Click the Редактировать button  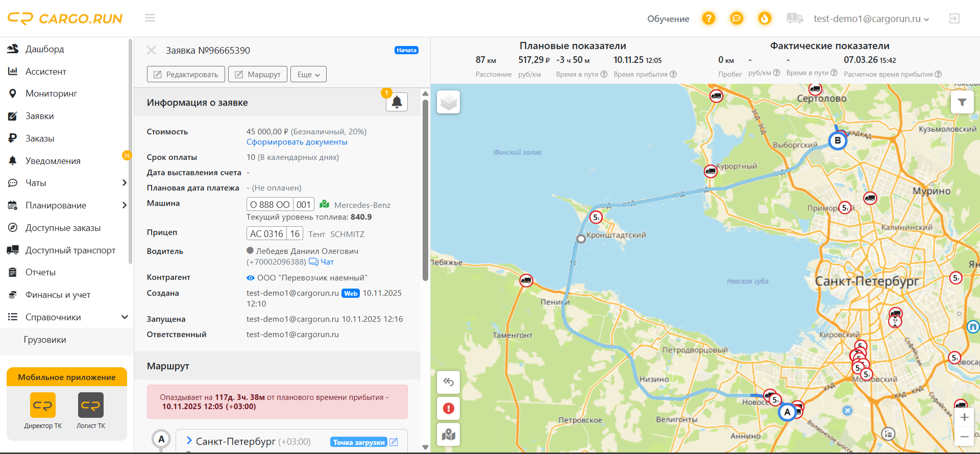point(186,74)
